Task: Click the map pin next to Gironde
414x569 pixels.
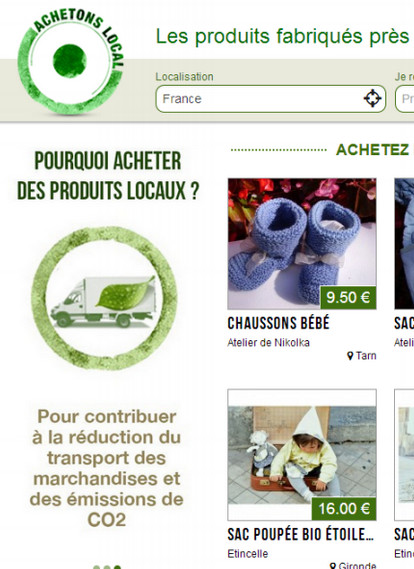Action: (x=333, y=565)
